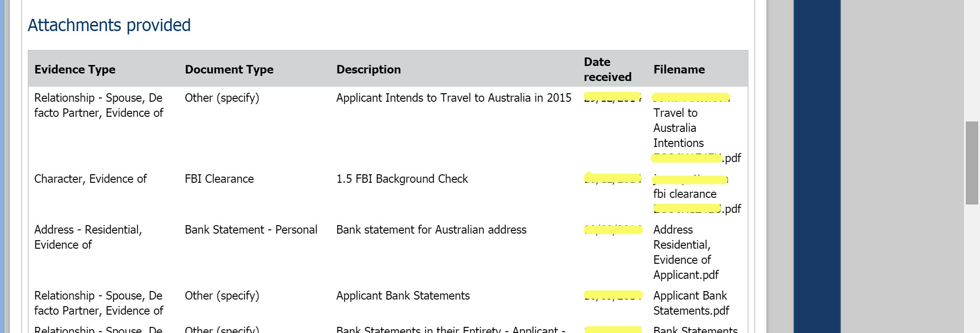Click the Evidence Type column header
Screen dimensions: 980x333
click(75, 69)
